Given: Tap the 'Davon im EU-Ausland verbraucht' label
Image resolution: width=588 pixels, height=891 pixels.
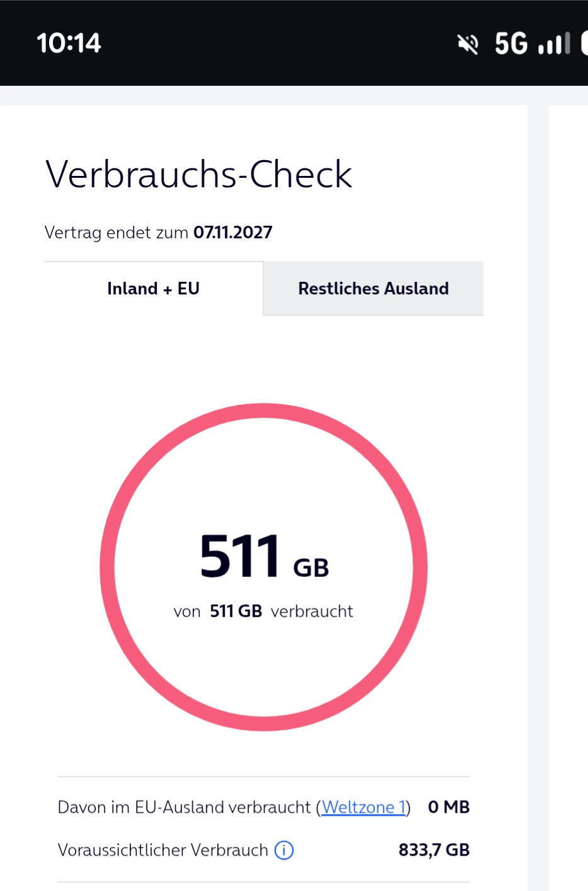Looking at the screenshot, I should (183, 807).
